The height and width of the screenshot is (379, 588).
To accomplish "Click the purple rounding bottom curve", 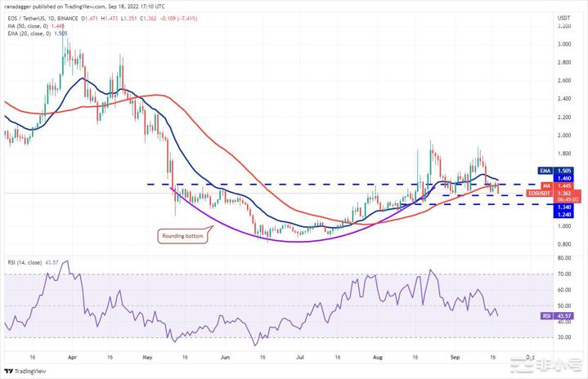I will 270,240.
